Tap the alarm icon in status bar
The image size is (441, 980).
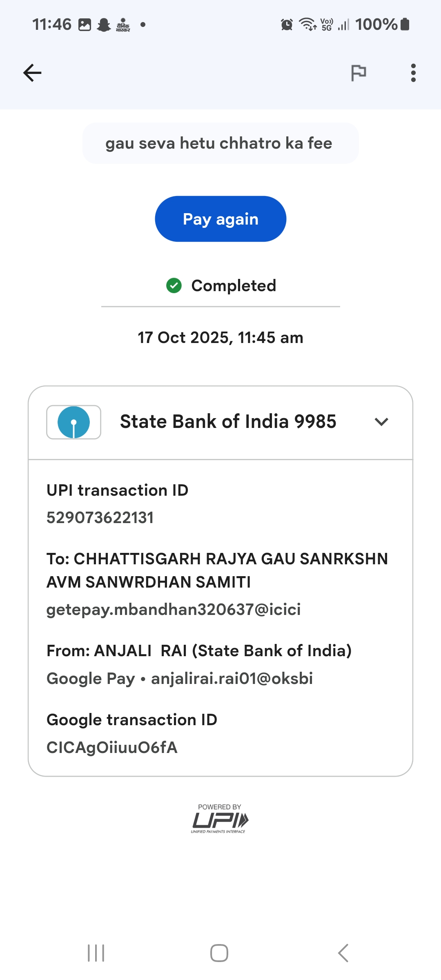287,24
